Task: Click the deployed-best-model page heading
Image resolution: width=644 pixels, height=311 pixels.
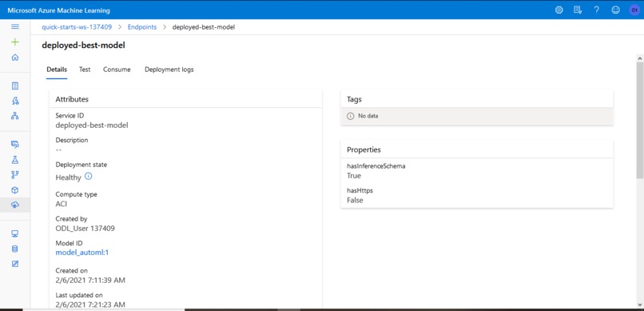Action: pyautogui.click(x=83, y=46)
